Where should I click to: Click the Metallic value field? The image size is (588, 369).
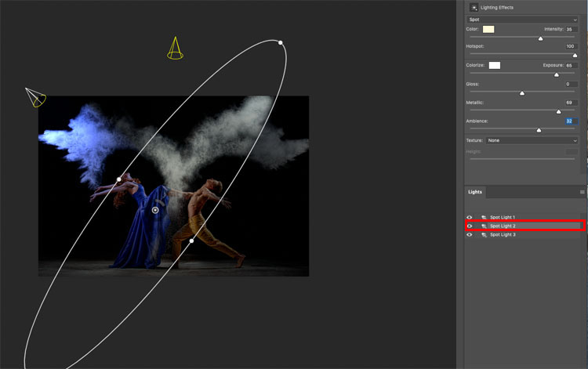coord(572,103)
